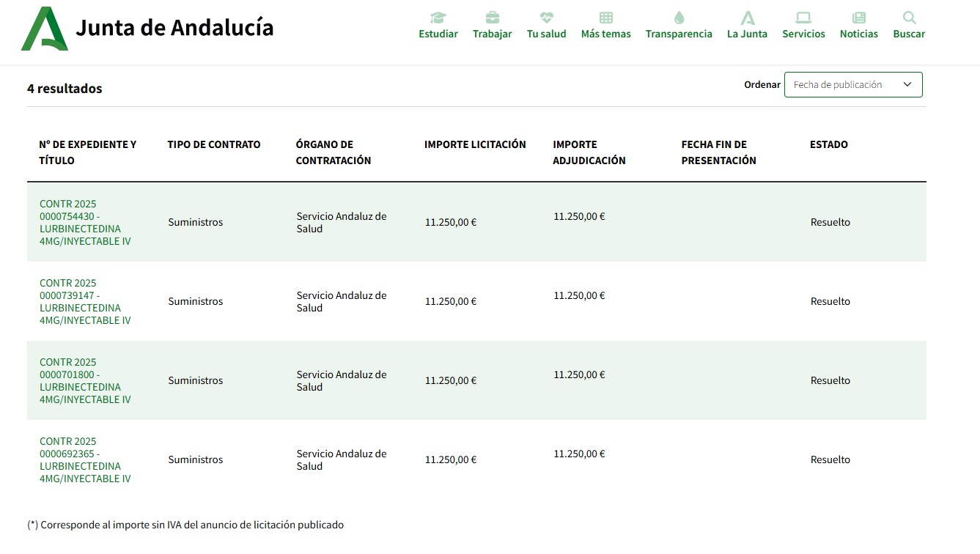Click the Nº de expediente y título header
The image size is (980, 554).
point(88,152)
